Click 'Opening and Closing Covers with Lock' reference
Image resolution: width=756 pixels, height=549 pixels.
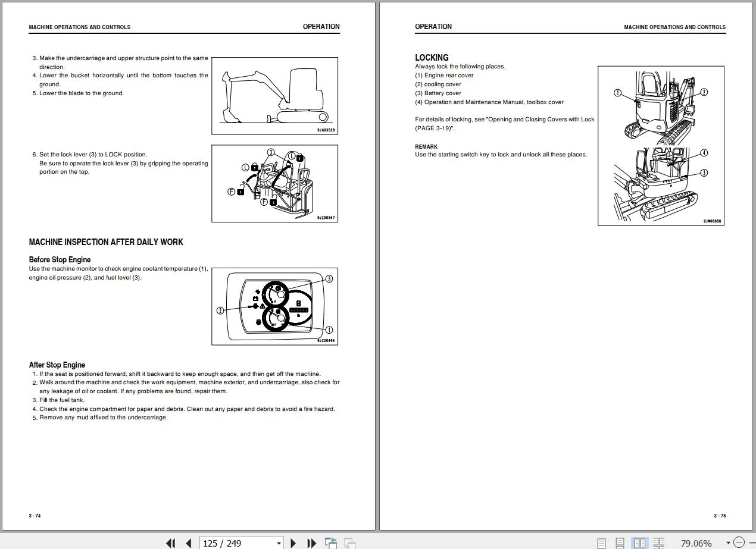540,120
